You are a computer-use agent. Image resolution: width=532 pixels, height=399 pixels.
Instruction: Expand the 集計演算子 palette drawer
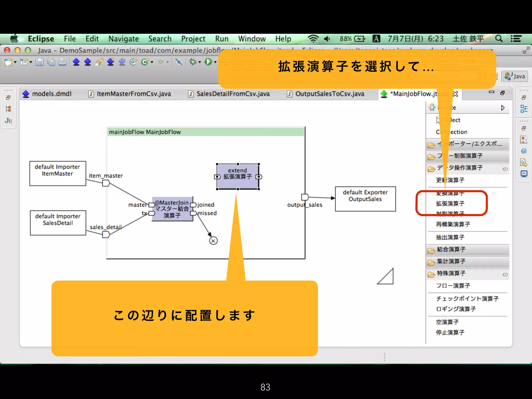tap(451, 261)
